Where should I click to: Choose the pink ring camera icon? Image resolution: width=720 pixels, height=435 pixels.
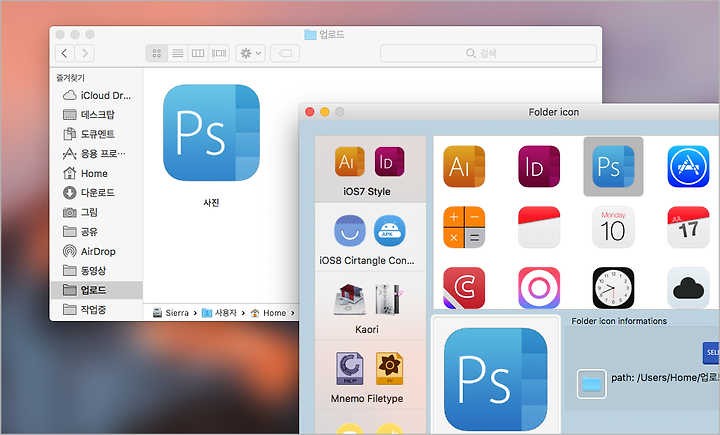pyautogui.click(x=539, y=288)
